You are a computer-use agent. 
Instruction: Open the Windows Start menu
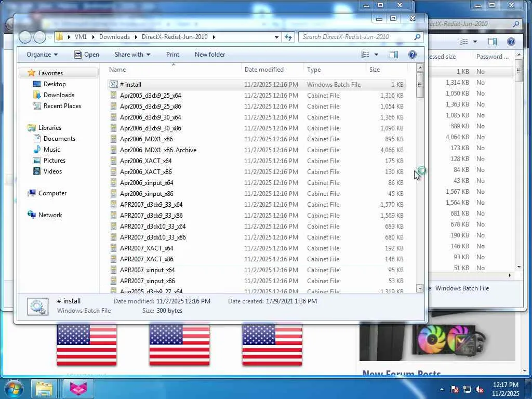tap(13, 389)
